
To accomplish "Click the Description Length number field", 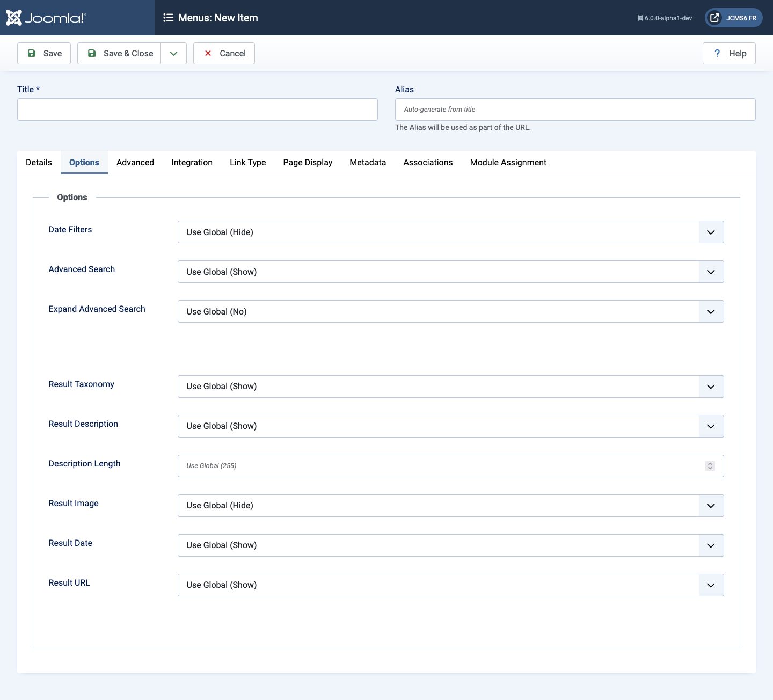I will (451, 466).
